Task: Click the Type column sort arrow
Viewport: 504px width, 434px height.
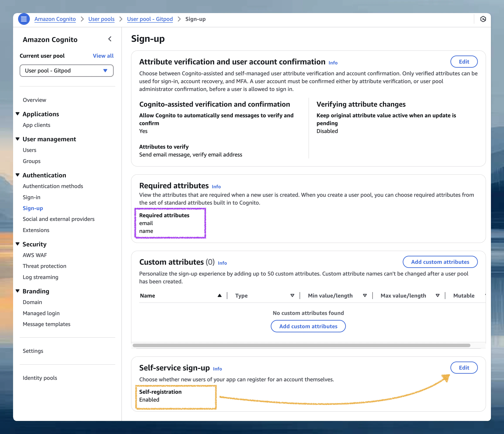Action: click(292, 295)
